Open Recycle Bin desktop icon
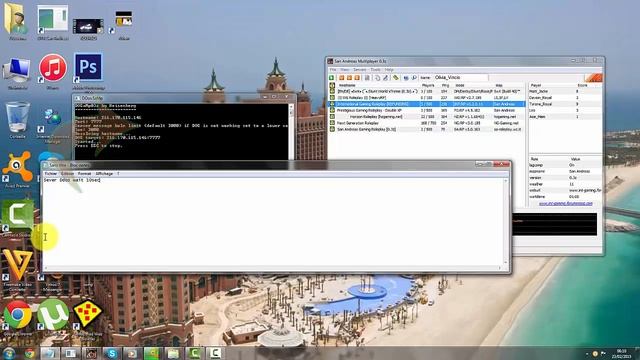Screen dimensions: 640x360 coord(18,117)
